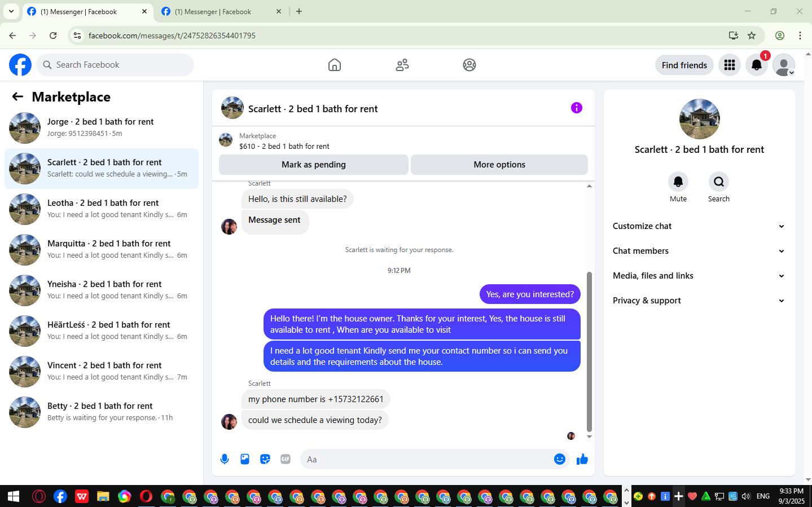The height and width of the screenshot is (507, 812).
Task: Open the $610 listing link in chat header
Action: 284,146
